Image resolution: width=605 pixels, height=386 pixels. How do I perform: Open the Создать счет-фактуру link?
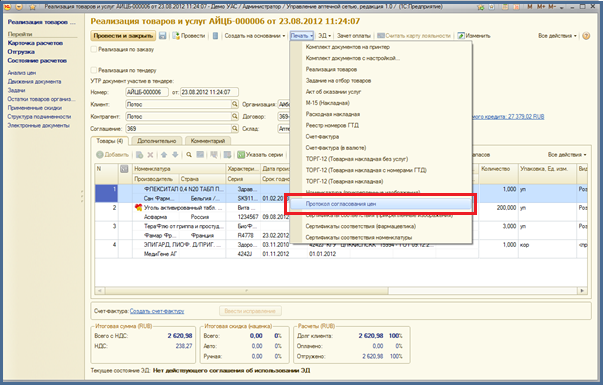tap(157, 311)
